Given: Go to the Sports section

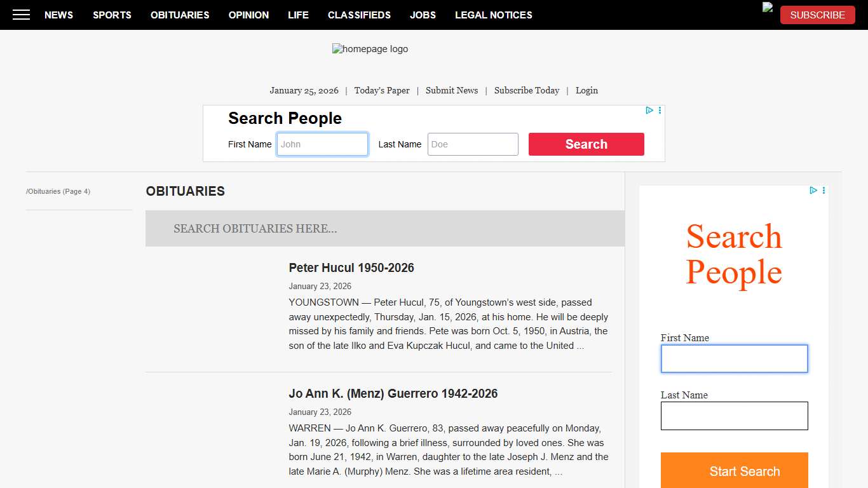Looking at the screenshot, I should click(112, 15).
